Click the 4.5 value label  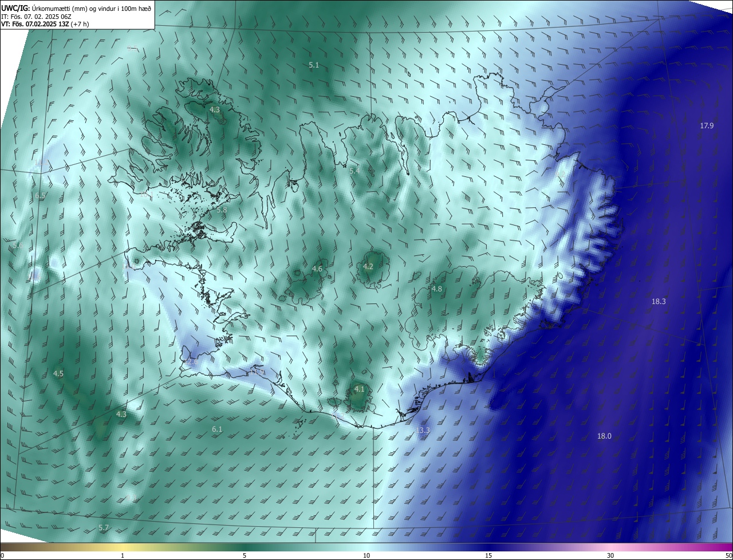point(58,373)
